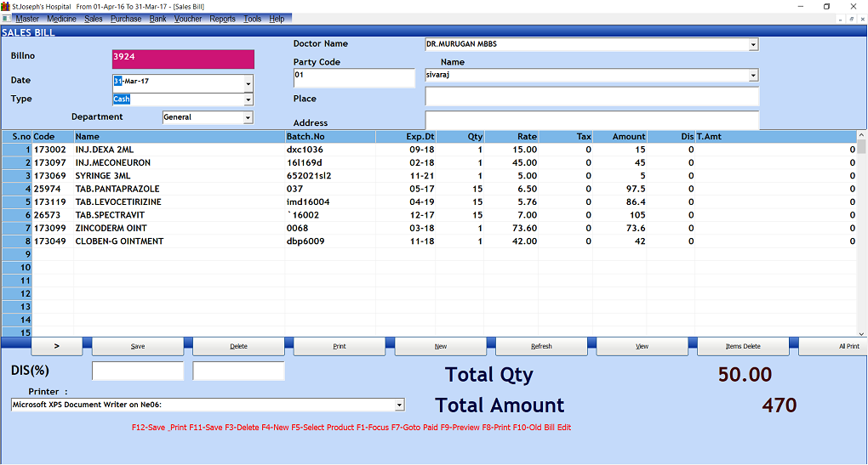Open the Printer selection dropdown
868x465 pixels.
(399, 405)
